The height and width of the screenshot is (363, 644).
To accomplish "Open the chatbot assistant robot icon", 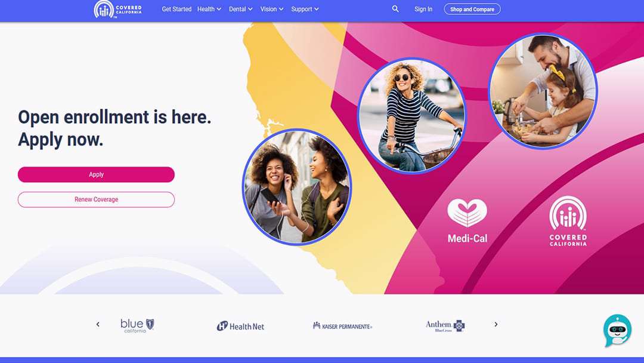I will click(x=617, y=331).
